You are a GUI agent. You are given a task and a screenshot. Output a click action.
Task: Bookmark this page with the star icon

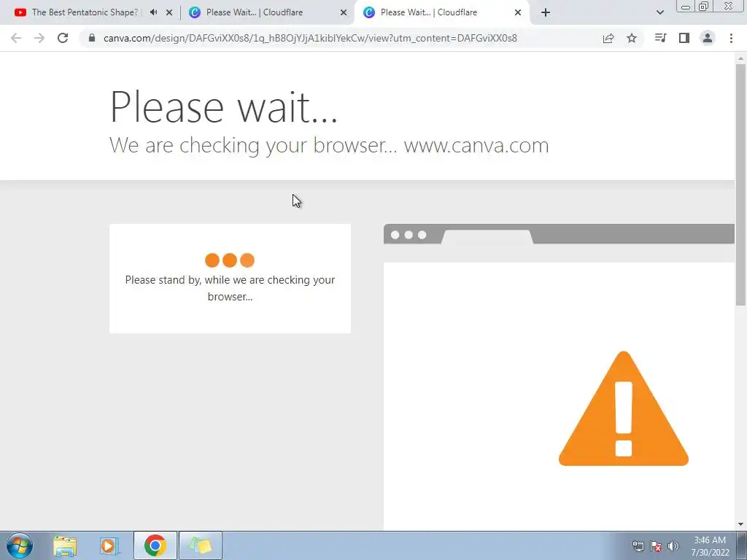click(x=632, y=38)
